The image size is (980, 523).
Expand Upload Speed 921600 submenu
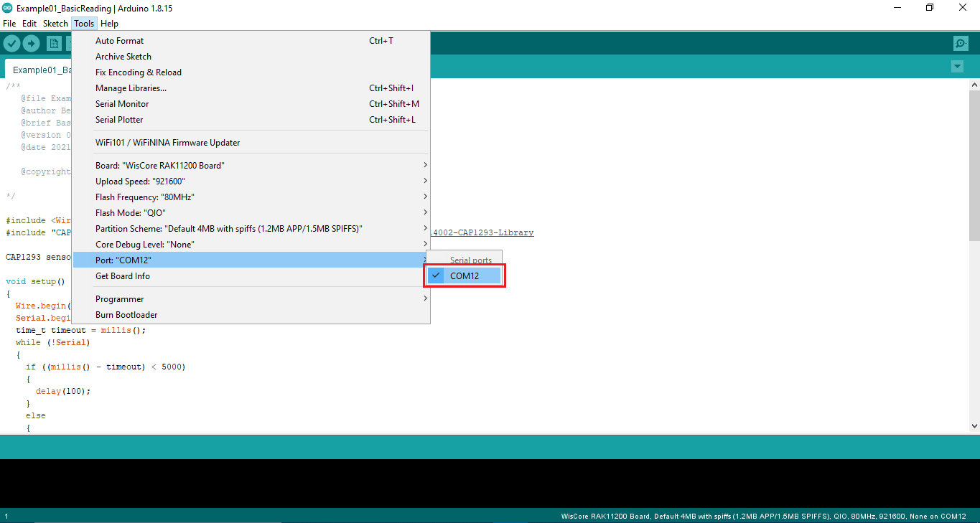point(251,182)
